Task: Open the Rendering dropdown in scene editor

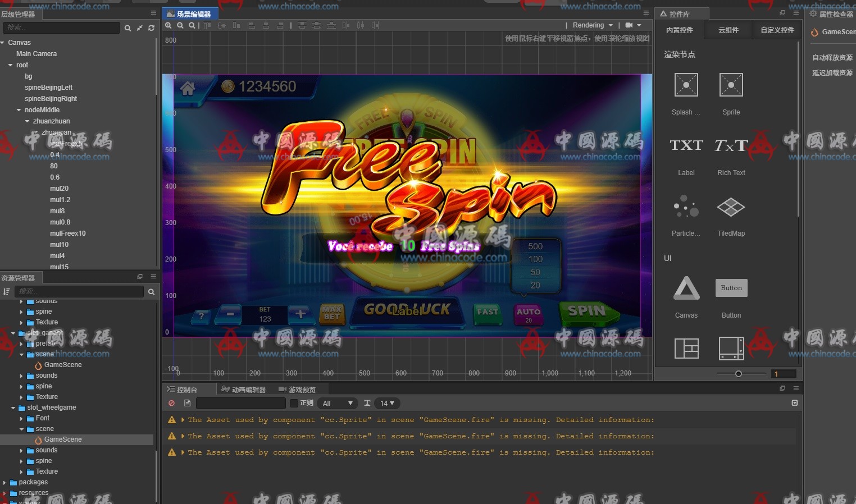Action: click(x=593, y=25)
